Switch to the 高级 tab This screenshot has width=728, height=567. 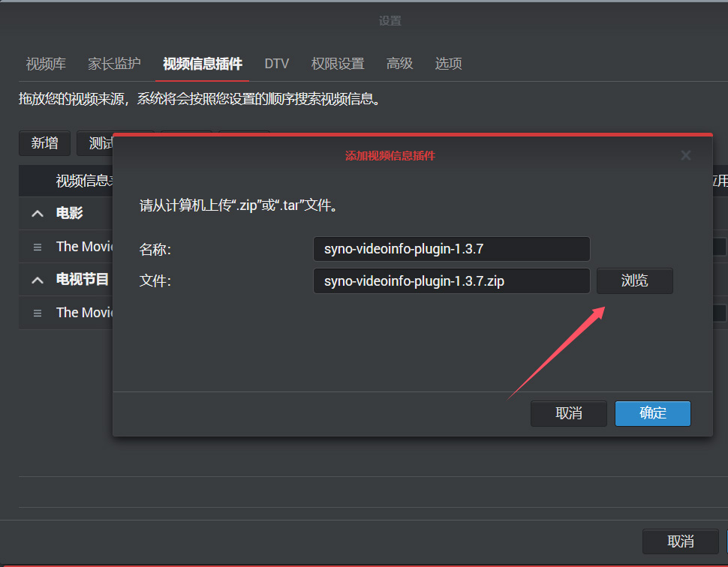[x=399, y=64]
